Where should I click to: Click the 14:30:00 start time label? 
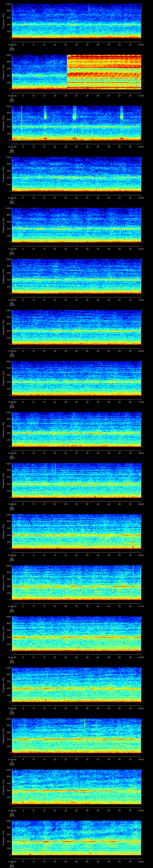pyautogui.click(x=12, y=96)
